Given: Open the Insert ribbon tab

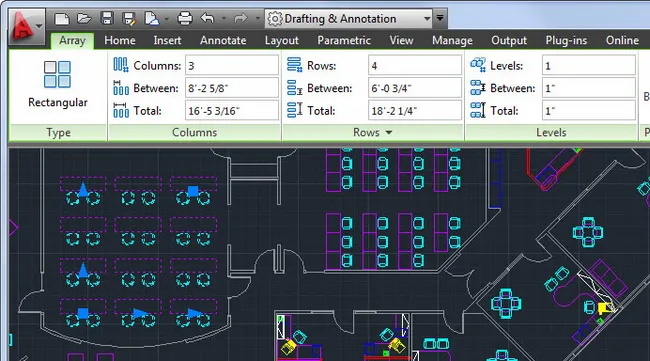Looking at the screenshot, I should point(167,40).
